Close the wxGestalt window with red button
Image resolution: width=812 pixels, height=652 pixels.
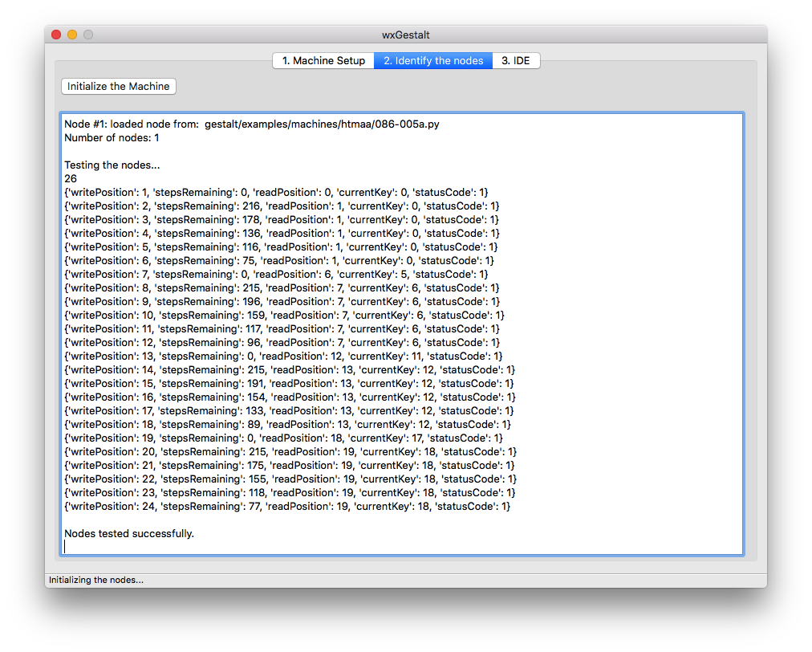point(56,35)
